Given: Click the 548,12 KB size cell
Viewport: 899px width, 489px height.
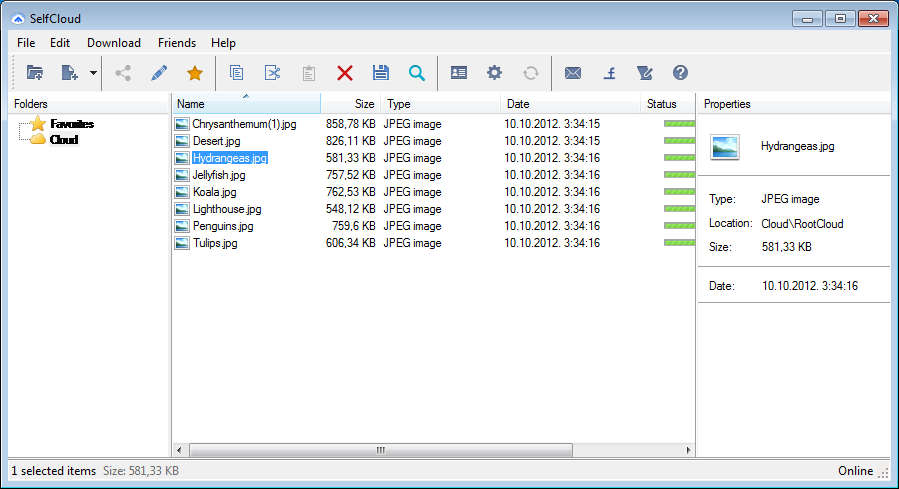Looking at the screenshot, I should point(350,209).
